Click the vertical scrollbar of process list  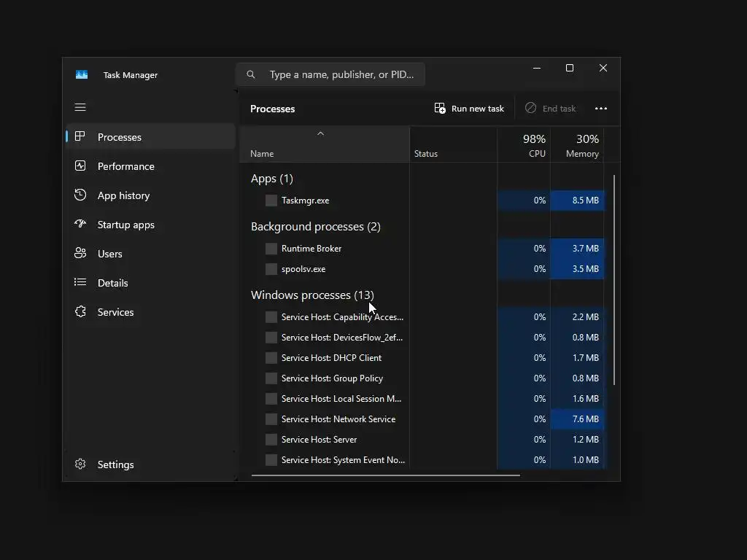click(x=614, y=280)
